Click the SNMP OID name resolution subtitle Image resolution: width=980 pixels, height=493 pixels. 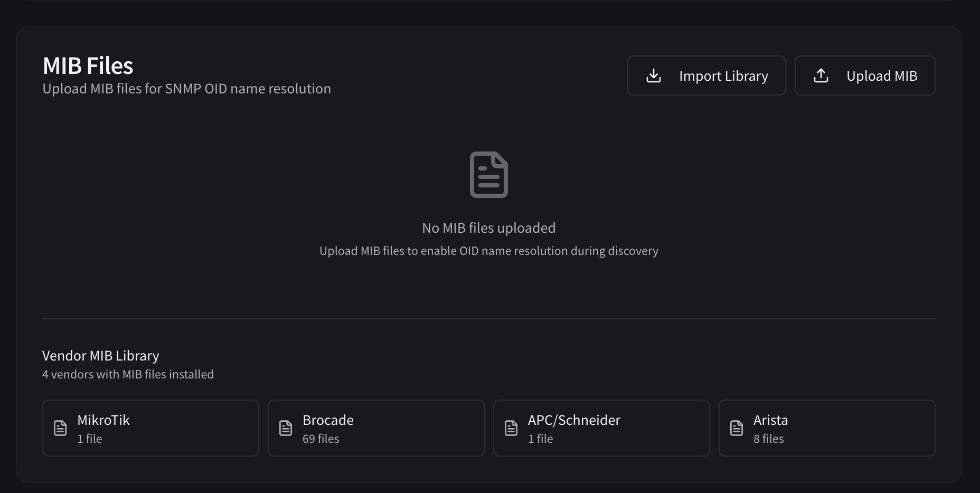click(186, 89)
